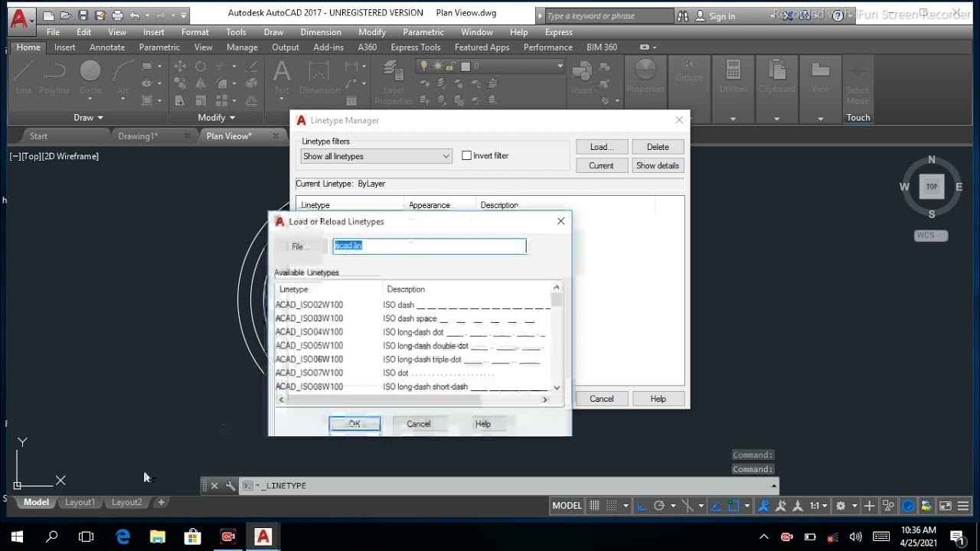Click the Open folder icon in quick access toolbar
This screenshot has width=980, height=551.
pyautogui.click(x=66, y=15)
